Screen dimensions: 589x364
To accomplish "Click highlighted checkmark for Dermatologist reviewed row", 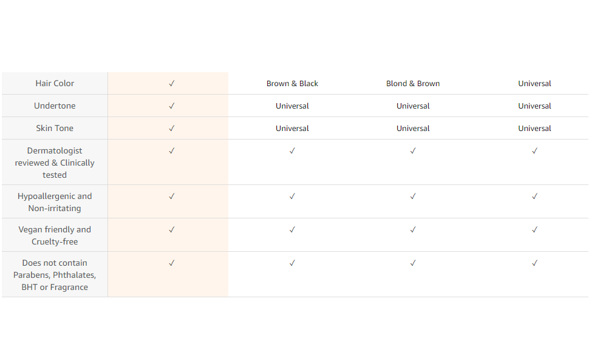I will point(172,151).
